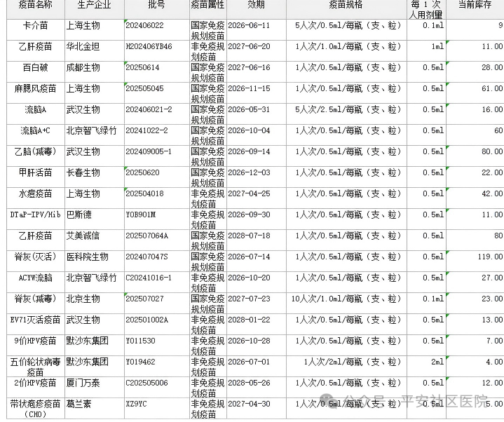Image resolution: width=504 pixels, height=422 pixels.
Task: Select the 百白破 vaccine name cell
Action: 35,72
